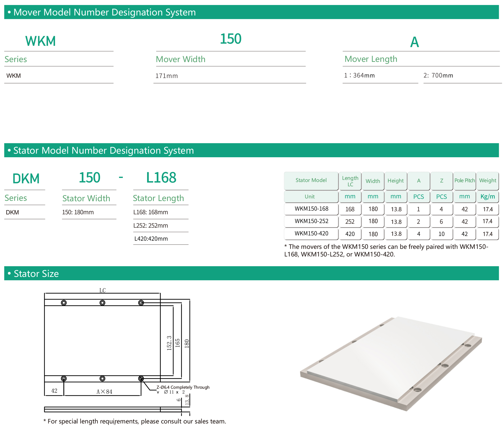Image resolution: width=504 pixels, height=432 pixels.
Task: Click the Length LC column header
Action: [350, 181]
